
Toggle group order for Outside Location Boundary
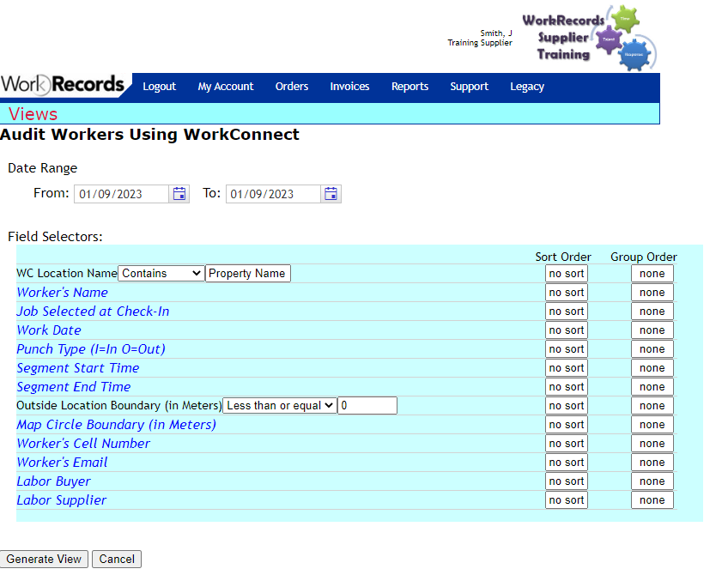pos(652,406)
